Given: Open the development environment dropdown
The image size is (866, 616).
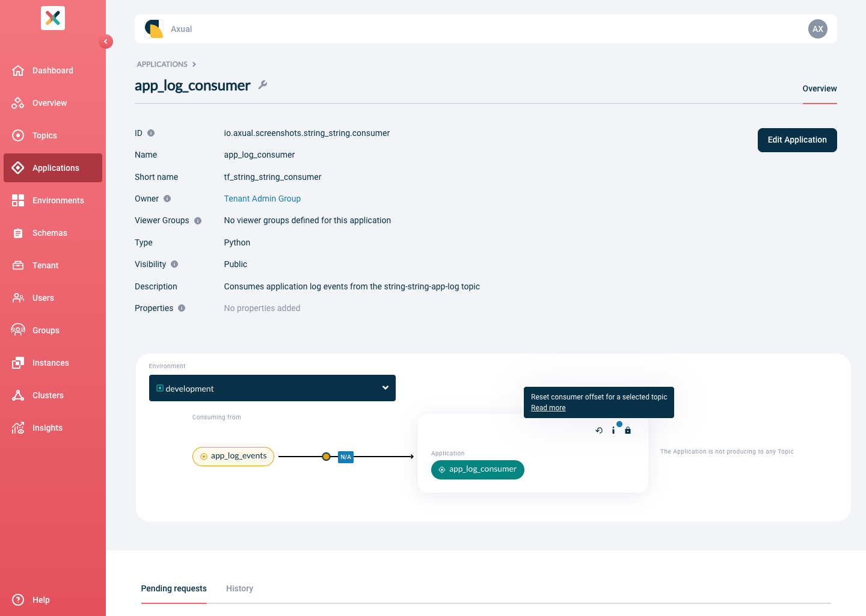Looking at the screenshot, I should [272, 388].
